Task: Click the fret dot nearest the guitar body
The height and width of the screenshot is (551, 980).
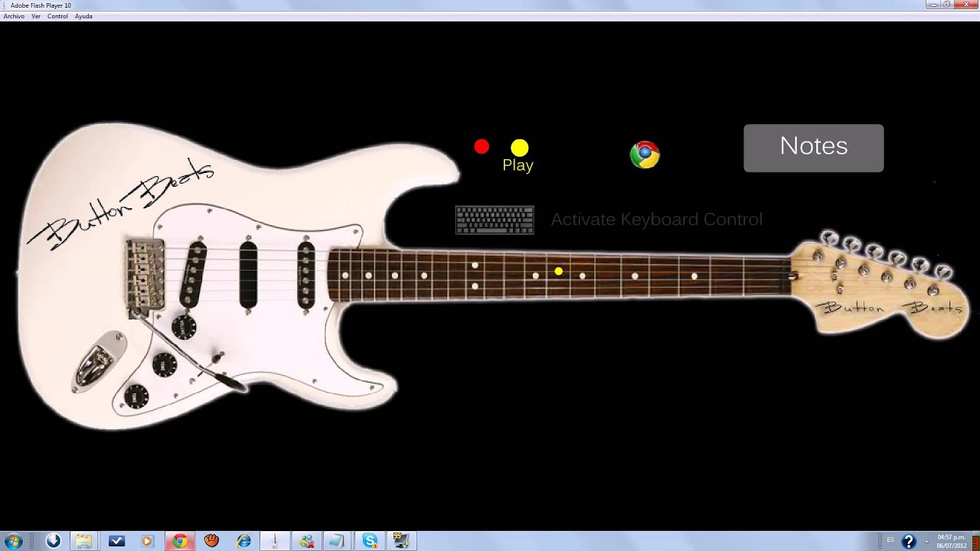Action: tap(345, 275)
